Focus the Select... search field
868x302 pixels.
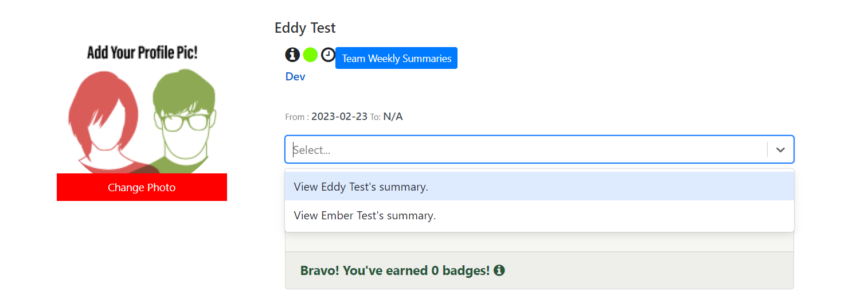coord(526,149)
